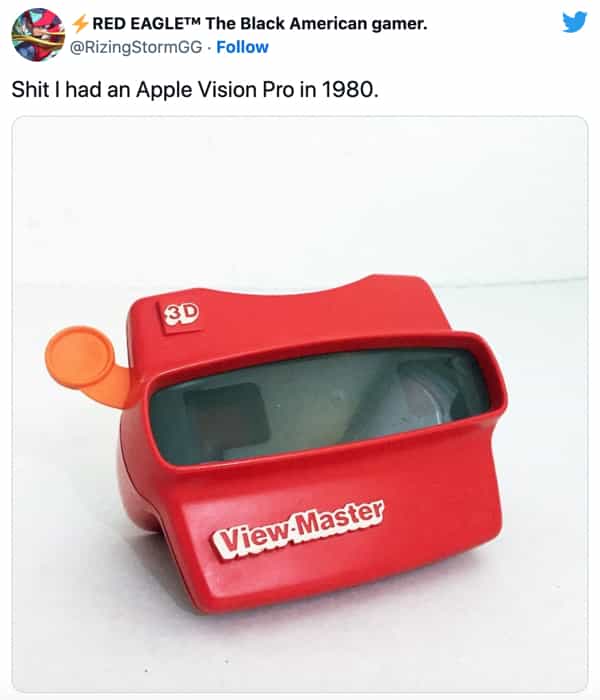This screenshot has height=700, width=600.
Task: Click 'The Black American gamer.' name text
Action: [317, 23]
